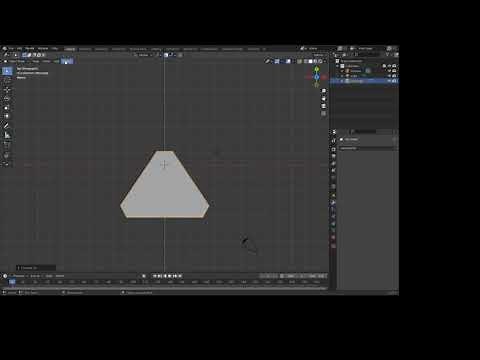Select the Move tool in left toolbar

7,90
